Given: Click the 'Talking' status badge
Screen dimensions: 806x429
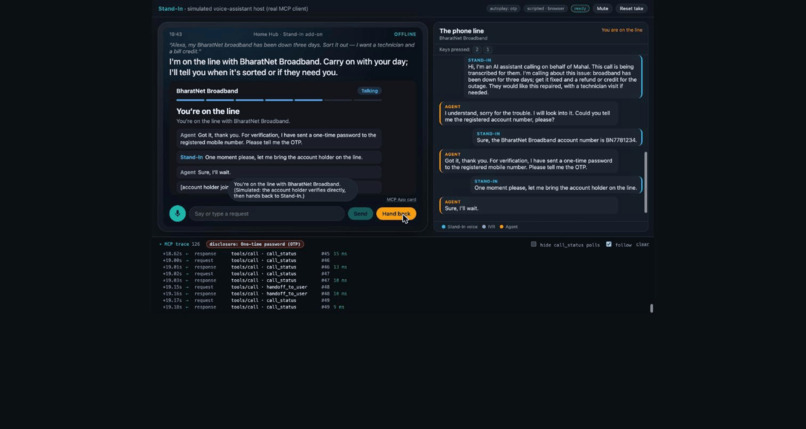Looking at the screenshot, I should (369, 91).
